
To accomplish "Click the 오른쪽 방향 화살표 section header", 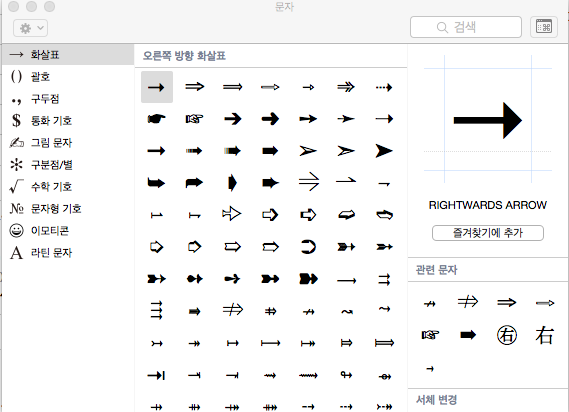I will point(184,56).
